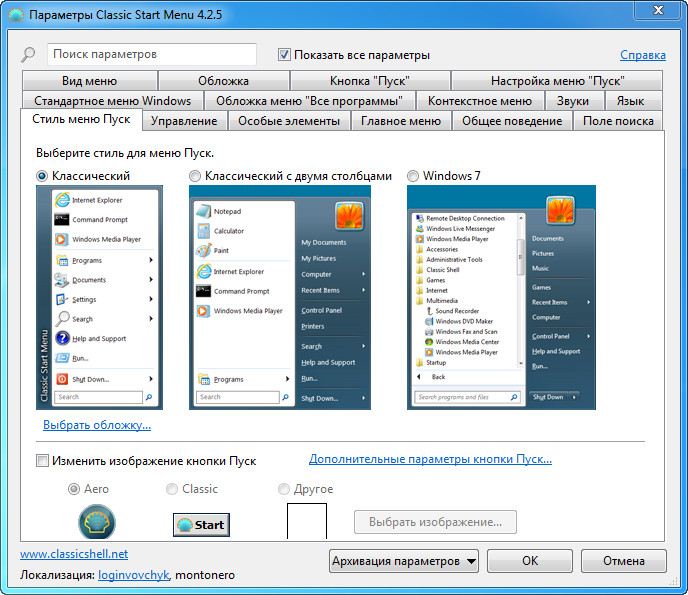Enable the 'Показать все параметры' checkbox
688x595 pixels.
coord(285,55)
